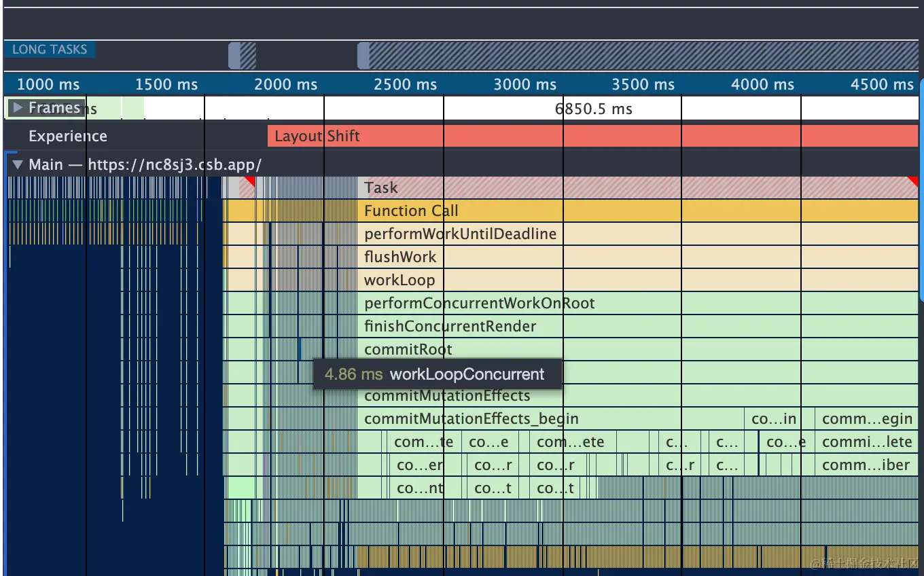This screenshot has height=576, width=924.
Task: Select the Experience track label
Action: [x=68, y=136]
